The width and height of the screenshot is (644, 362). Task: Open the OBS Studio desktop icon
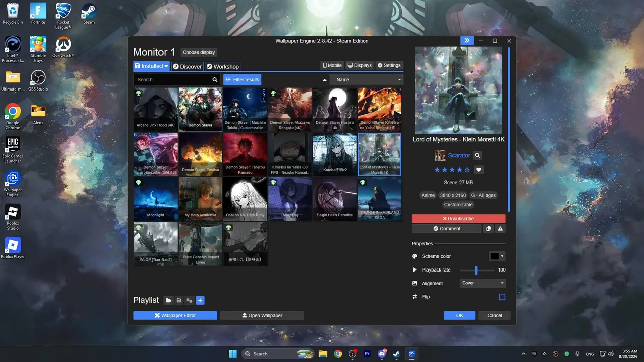tap(38, 80)
